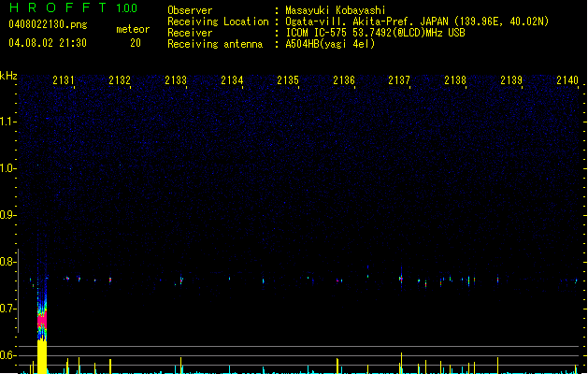Click the 2133 time marker
588x374 pixels.
point(176,80)
